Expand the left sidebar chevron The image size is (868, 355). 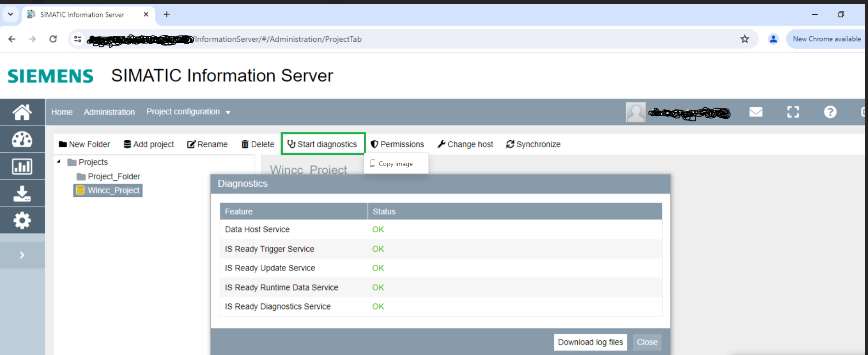(x=22, y=255)
